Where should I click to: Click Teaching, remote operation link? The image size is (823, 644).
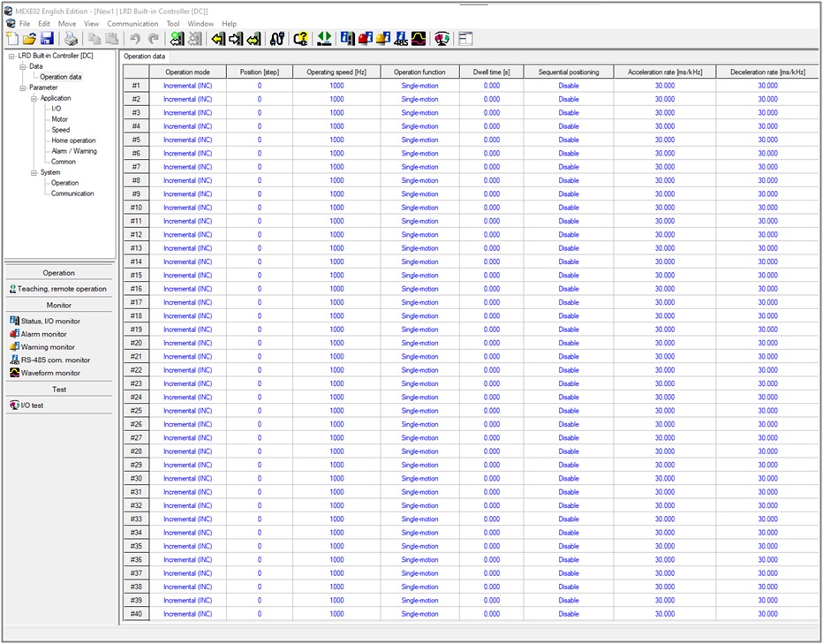point(62,289)
